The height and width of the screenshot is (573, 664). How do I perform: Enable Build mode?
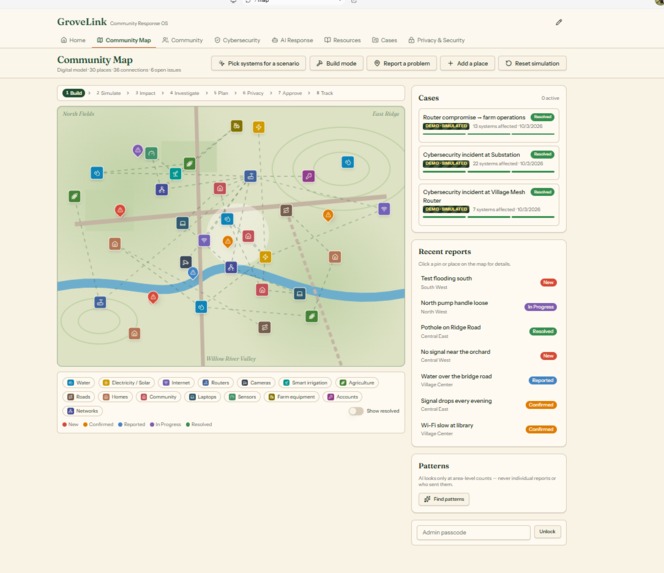[x=336, y=64]
